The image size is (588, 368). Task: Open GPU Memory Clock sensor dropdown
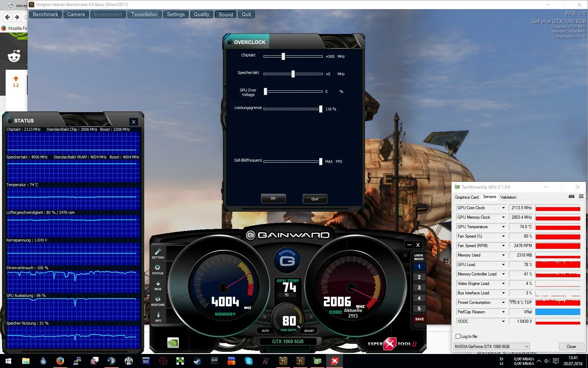pos(503,217)
